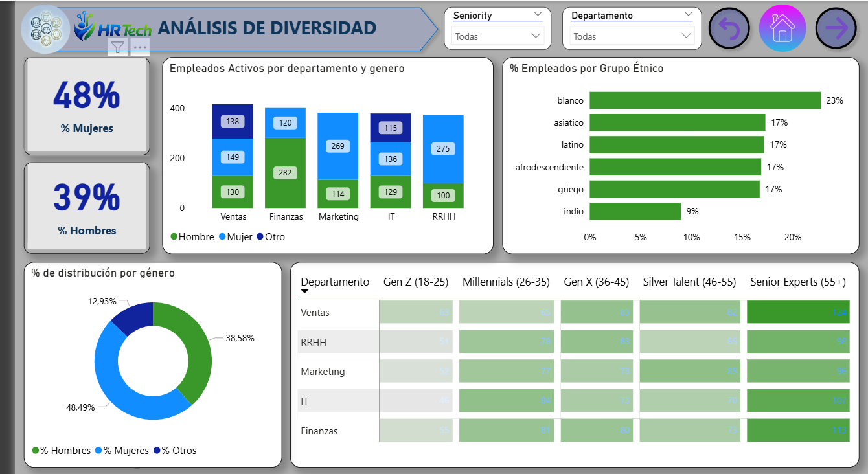This screenshot has height=474, width=868.
Task: Click the HR Tech logo
Action: [113, 27]
